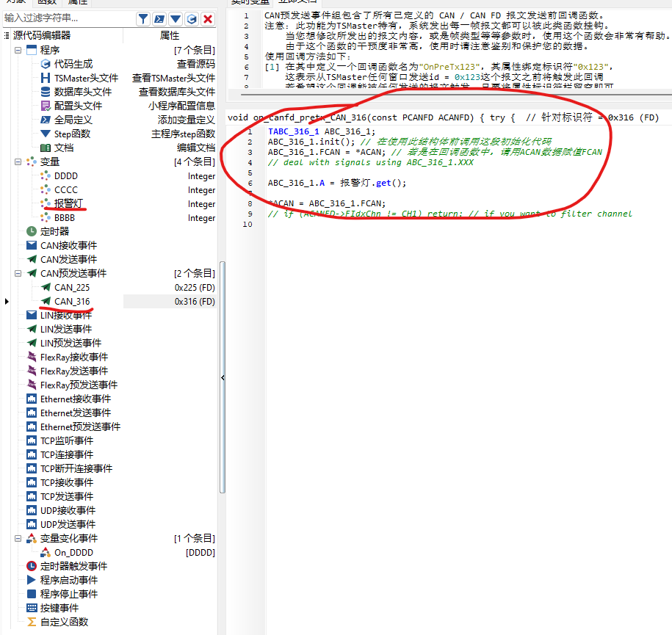
Task: Open CAN_316 pre-transmit event
Action: click(72, 302)
